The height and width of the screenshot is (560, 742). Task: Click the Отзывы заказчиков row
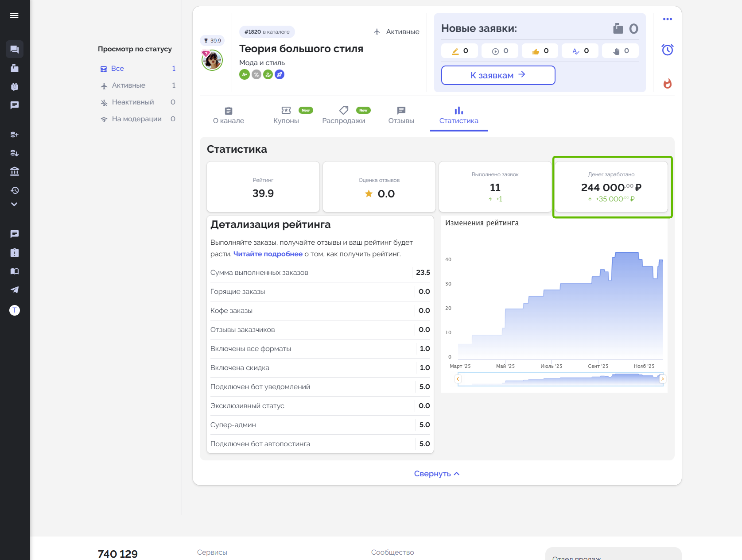click(320, 330)
